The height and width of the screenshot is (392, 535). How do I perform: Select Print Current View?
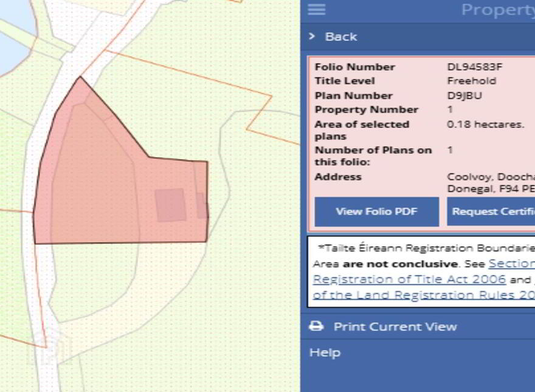[x=395, y=326]
